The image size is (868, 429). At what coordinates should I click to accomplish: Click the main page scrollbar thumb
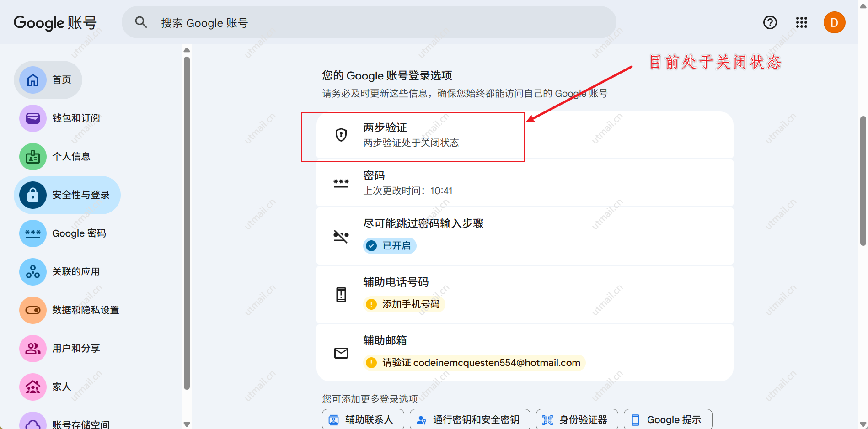click(x=863, y=181)
